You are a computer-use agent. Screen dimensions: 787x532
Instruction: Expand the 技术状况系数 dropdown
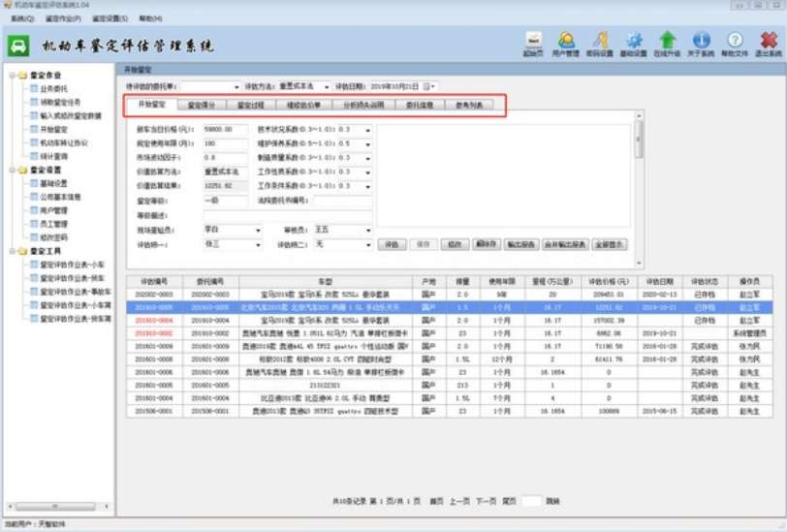click(x=369, y=129)
